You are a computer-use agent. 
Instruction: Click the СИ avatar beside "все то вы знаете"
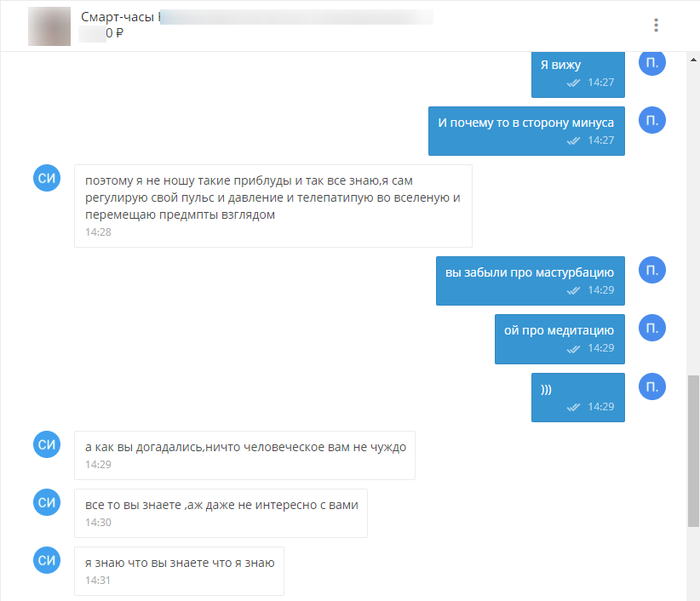47,503
